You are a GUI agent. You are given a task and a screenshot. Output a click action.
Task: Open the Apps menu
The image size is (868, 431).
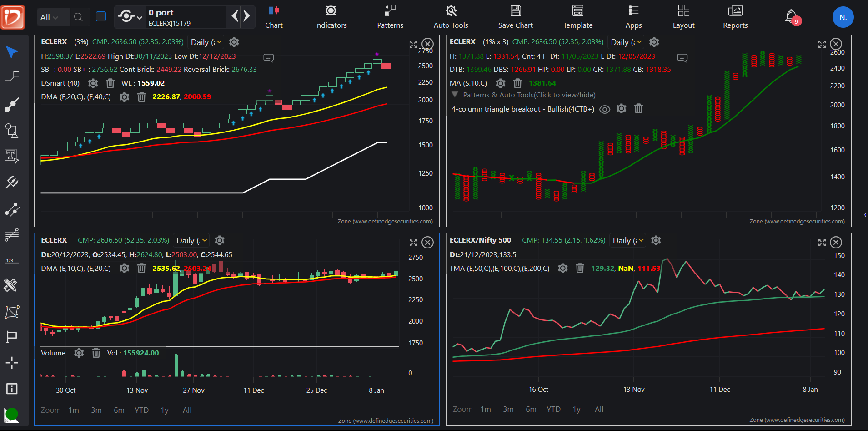pyautogui.click(x=633, y=17)
